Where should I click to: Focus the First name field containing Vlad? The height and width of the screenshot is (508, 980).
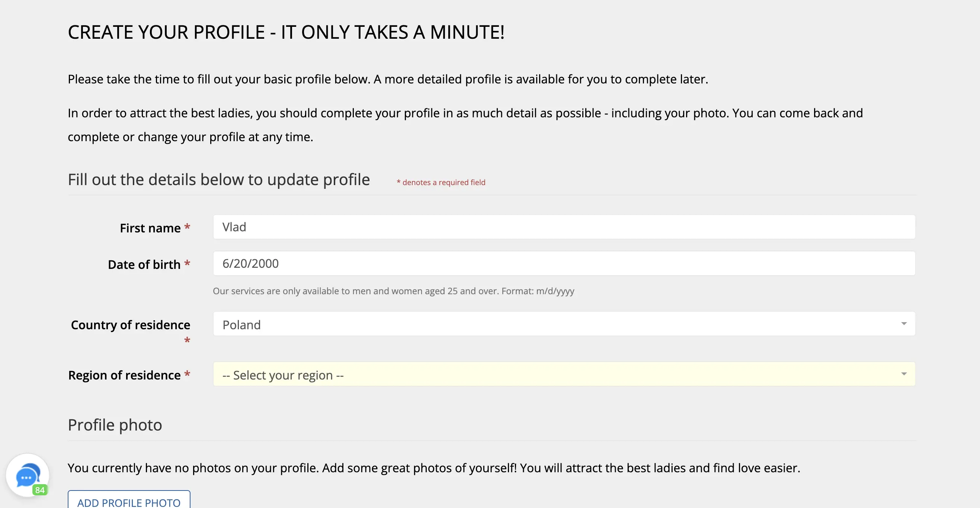[x=564, y=227]
